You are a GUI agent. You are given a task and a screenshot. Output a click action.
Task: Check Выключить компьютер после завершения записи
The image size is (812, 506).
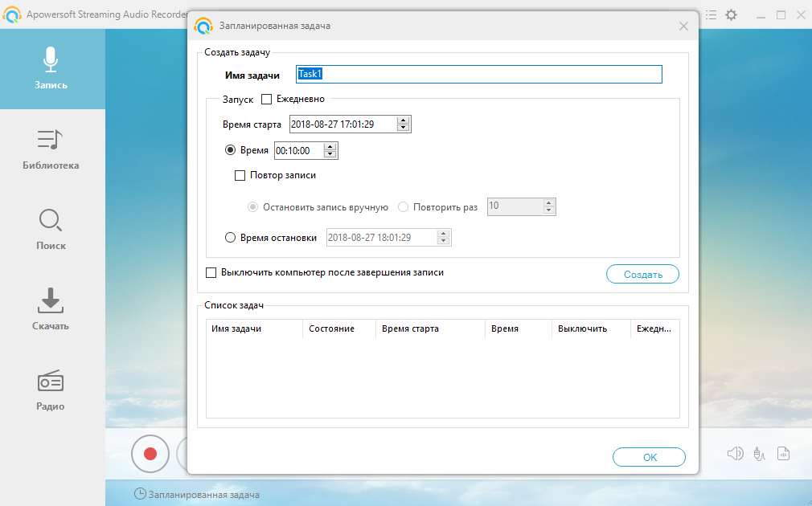click(211, 272)
